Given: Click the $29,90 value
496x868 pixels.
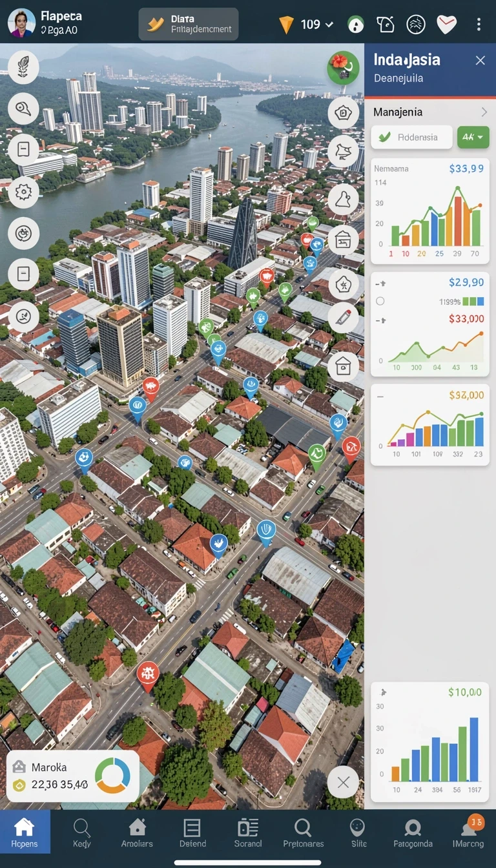Looking at the screenshot, I should tap(466, 282).
